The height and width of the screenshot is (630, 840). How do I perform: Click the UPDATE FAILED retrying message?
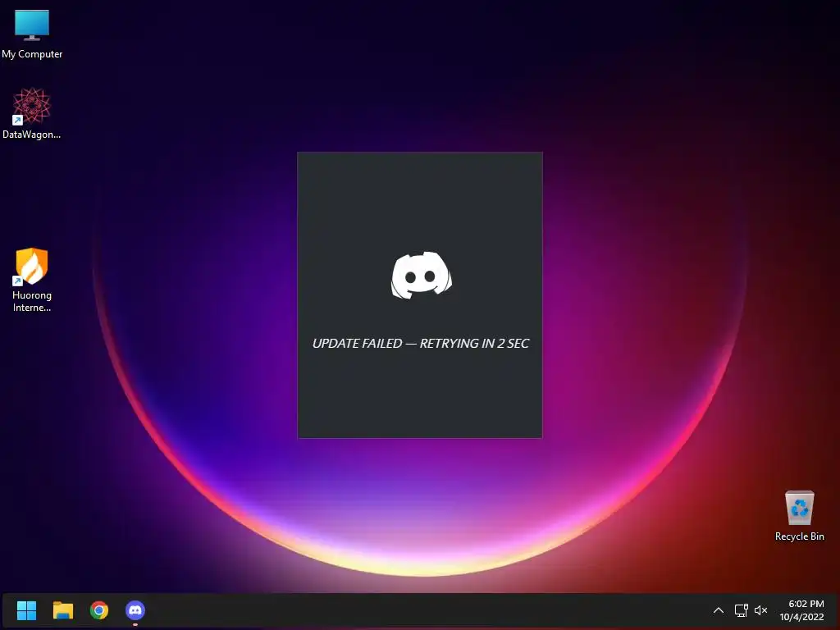tap(421, 344)
